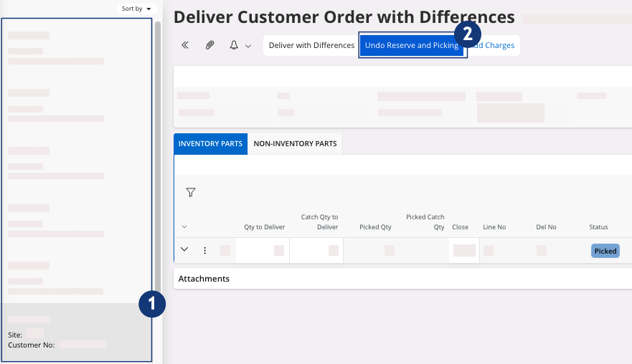Click the Catch Qty to Deliver cell
Screen dimensions: 632x364
click(316, 250)
